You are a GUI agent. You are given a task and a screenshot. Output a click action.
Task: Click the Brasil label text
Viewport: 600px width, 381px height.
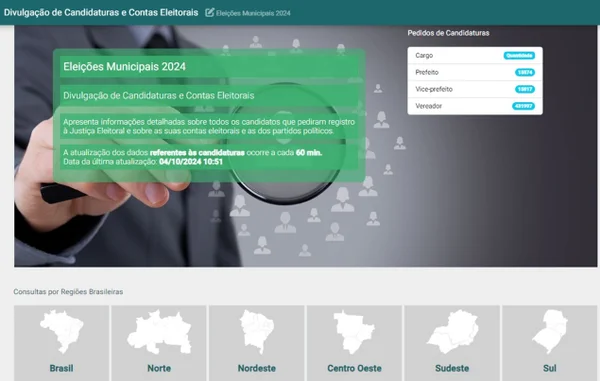62,368
